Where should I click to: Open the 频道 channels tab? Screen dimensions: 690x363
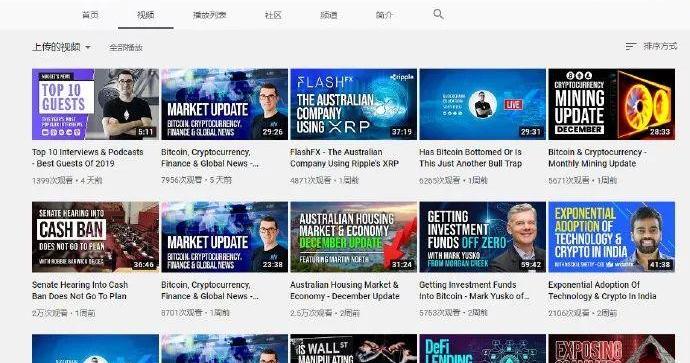tap(329, 15)
